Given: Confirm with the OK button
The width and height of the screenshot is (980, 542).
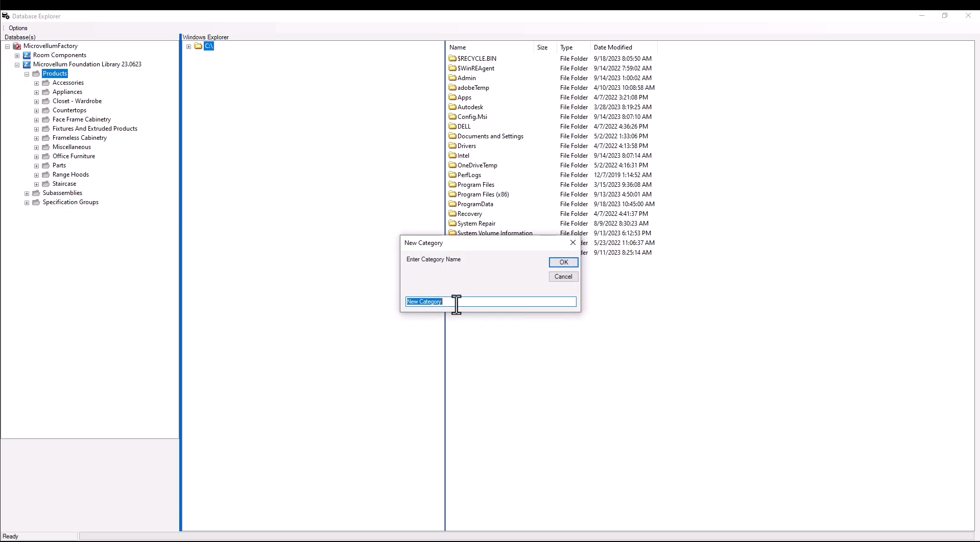Looking at the screenshot, I should pos(562,262).
